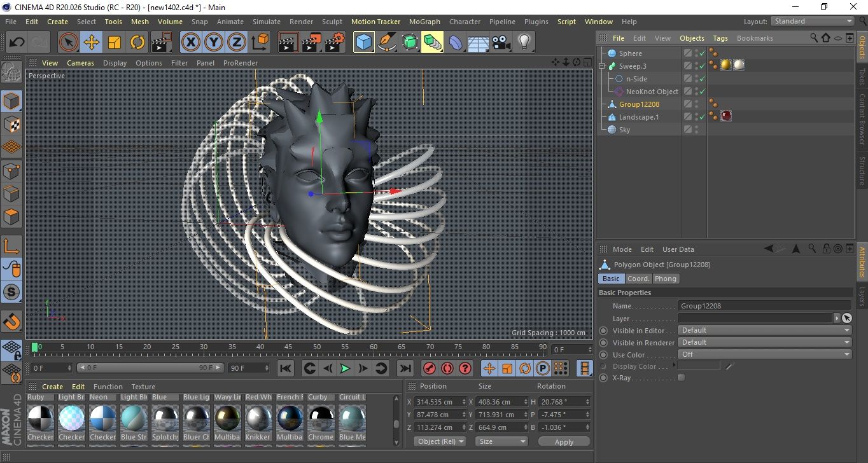The width and height of the screenshot is (868, 463).
Task: Click the Apply button
Action: pos(564,441)
